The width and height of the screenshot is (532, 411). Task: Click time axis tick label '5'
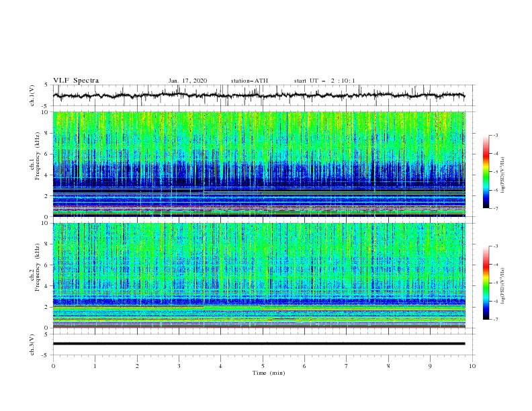[x=263, y=366]
